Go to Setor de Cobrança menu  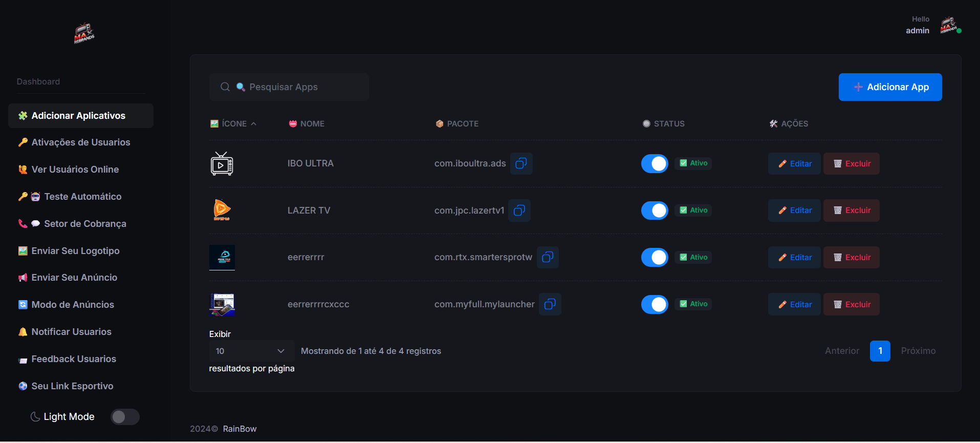pos(85,224)
